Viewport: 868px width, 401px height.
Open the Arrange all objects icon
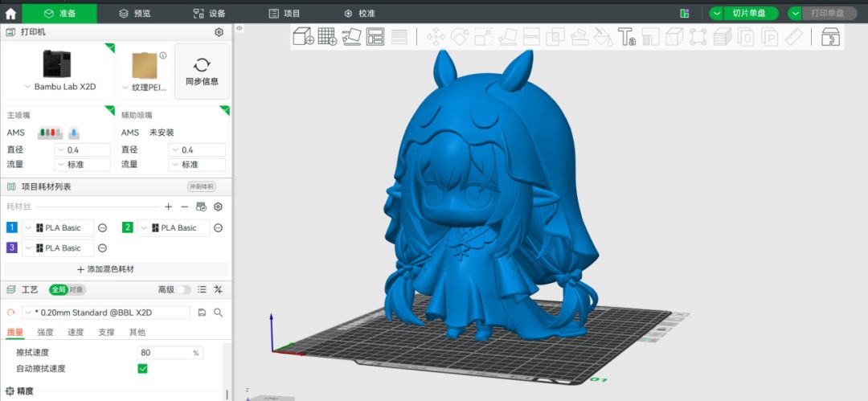click(375, 36)
